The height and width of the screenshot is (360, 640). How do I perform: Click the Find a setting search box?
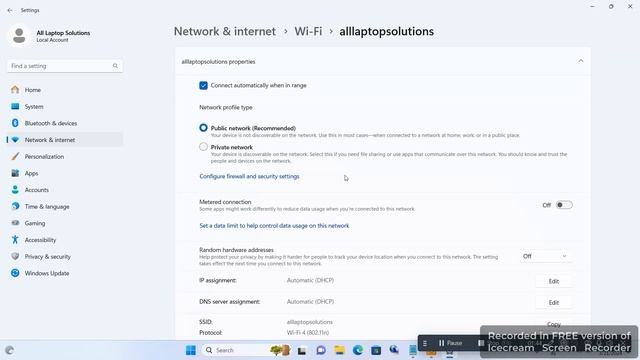pyautogui.click(x=64, y=66)
